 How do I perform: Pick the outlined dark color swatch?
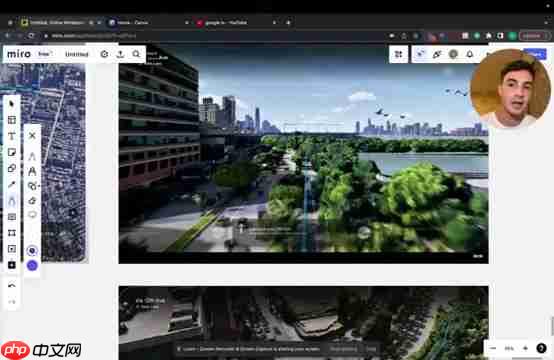coord(32,251)
